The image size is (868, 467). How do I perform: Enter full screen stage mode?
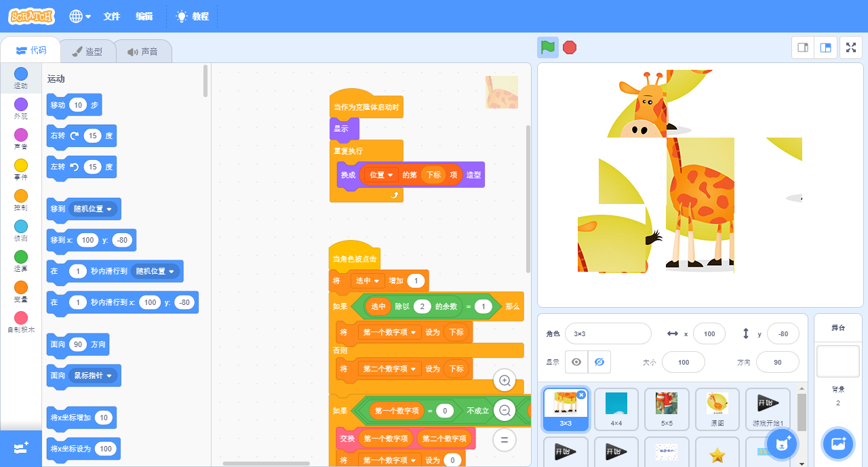coord(851,47)
